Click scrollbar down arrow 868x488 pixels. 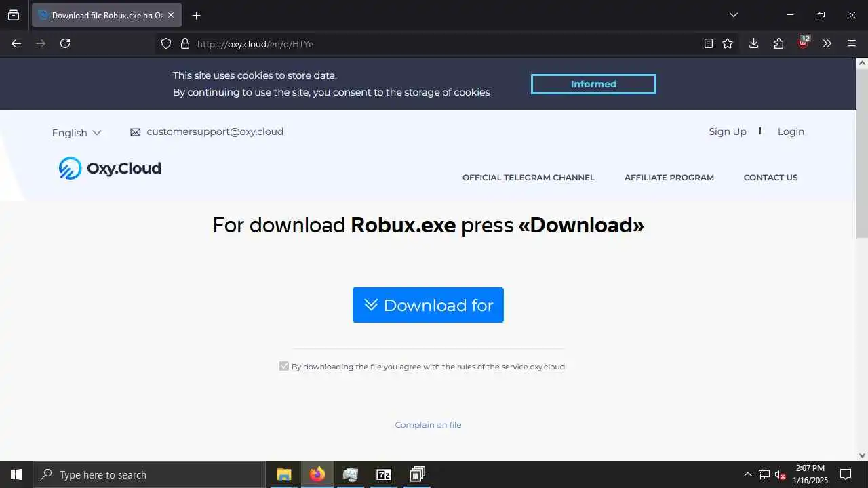[x=862, y=455]
